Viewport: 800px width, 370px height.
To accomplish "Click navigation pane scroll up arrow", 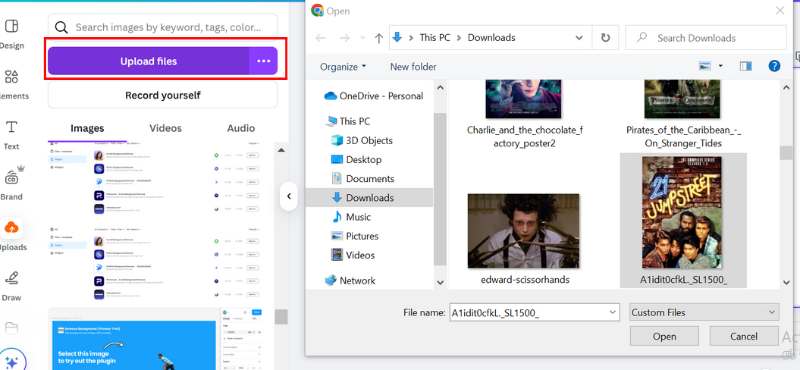I will (x=440, y=88).
